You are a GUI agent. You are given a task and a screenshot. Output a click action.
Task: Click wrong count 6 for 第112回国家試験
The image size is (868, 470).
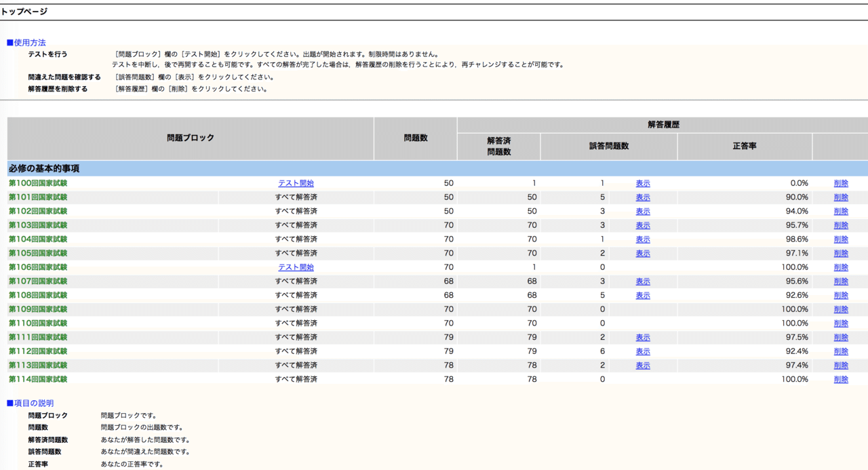(602, 351)
